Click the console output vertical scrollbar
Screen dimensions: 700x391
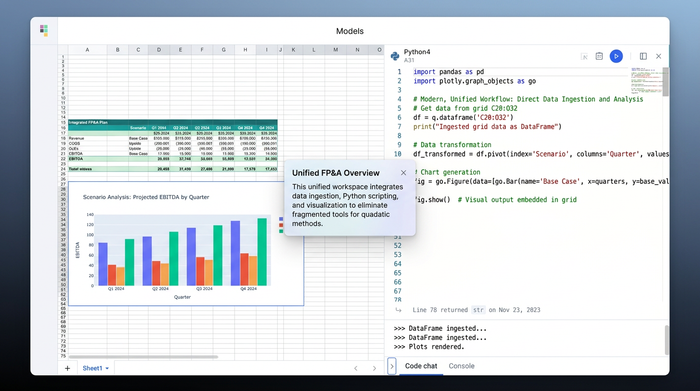pyautogui.click(x=667, y=340)
